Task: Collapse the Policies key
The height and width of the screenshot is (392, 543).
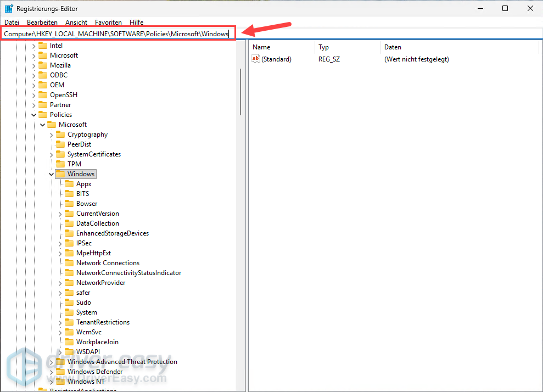Action: tap(33, 115)
